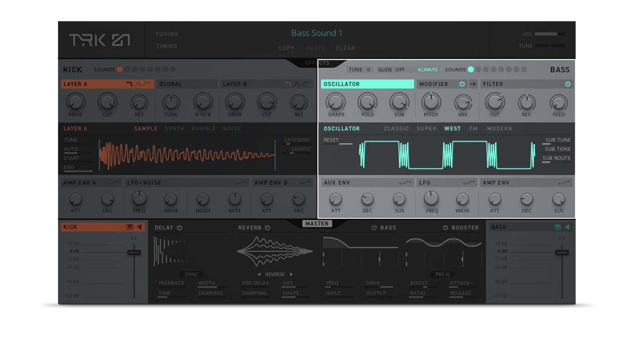
Task: Click the Bass TUNE value field
Action: 360,70
